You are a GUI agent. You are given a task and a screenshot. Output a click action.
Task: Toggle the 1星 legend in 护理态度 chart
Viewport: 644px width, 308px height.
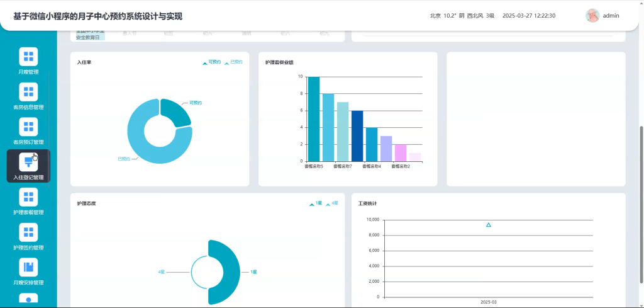316,203
